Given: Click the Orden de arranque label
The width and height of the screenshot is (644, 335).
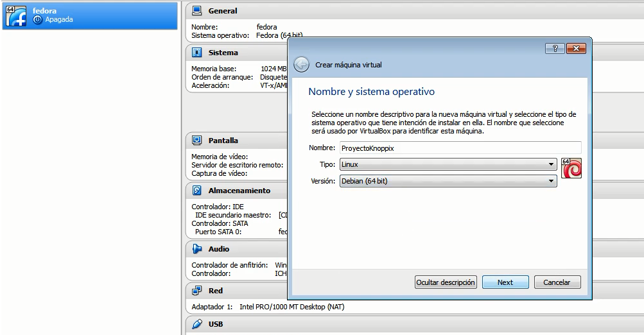Looking at the screenshot, I should [x=222, y=77].
